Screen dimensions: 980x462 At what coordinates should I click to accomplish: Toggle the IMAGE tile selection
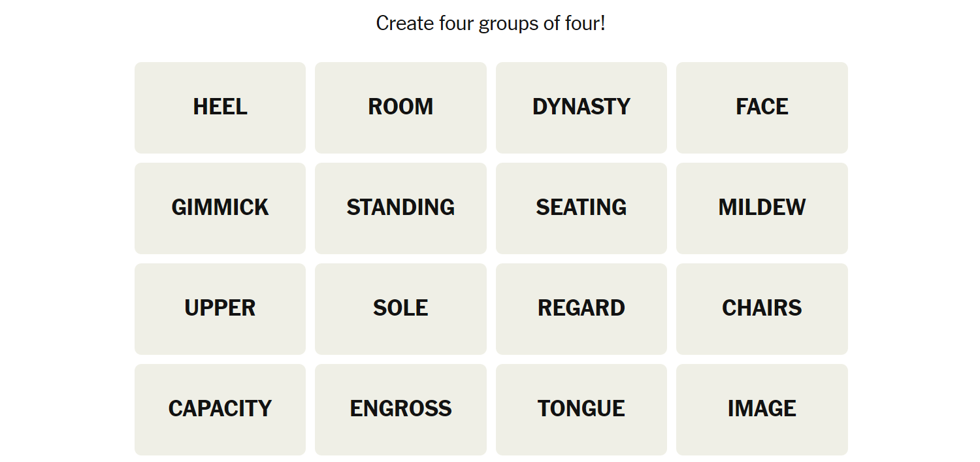point(762,410)
